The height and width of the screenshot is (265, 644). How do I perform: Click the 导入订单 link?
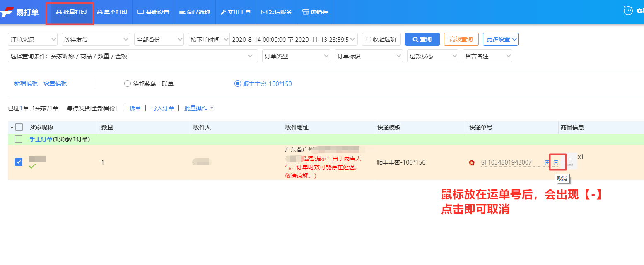[x=162, y=108]
